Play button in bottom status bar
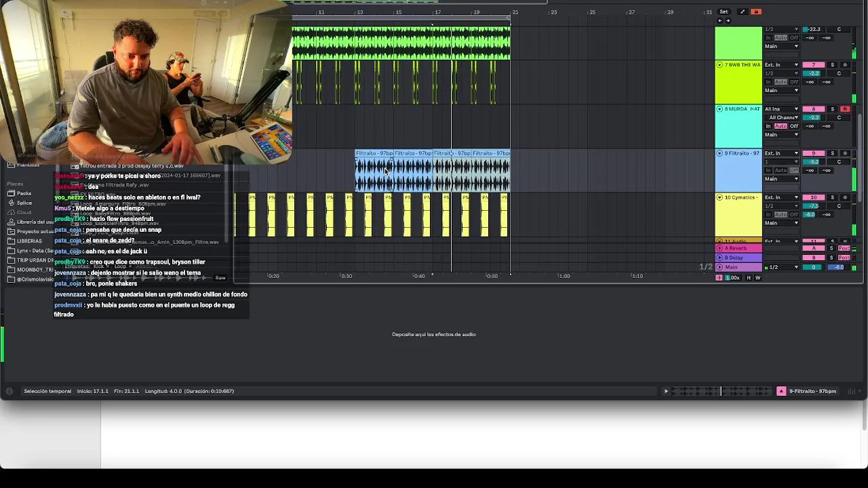 [x=666, y=391]
